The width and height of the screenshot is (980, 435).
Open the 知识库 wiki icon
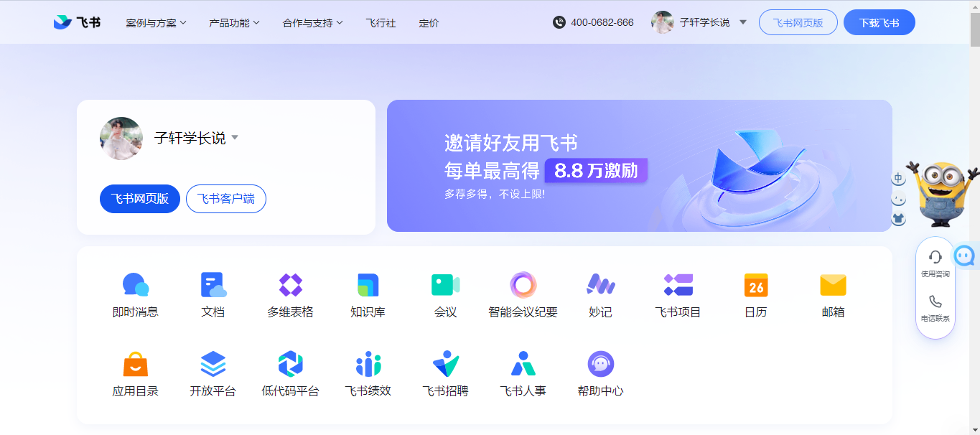(x=368, y=285)
